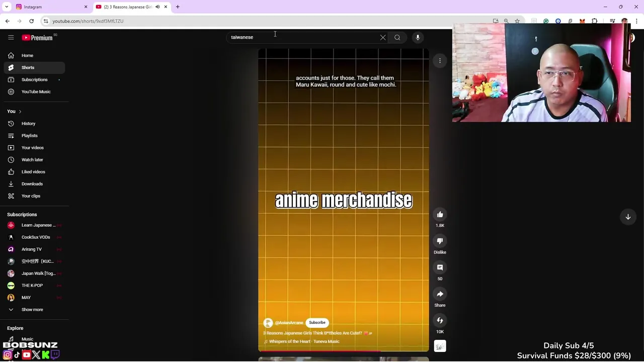Like this Short
This screenshot has width=644, height=362.
tap(440, 215)
